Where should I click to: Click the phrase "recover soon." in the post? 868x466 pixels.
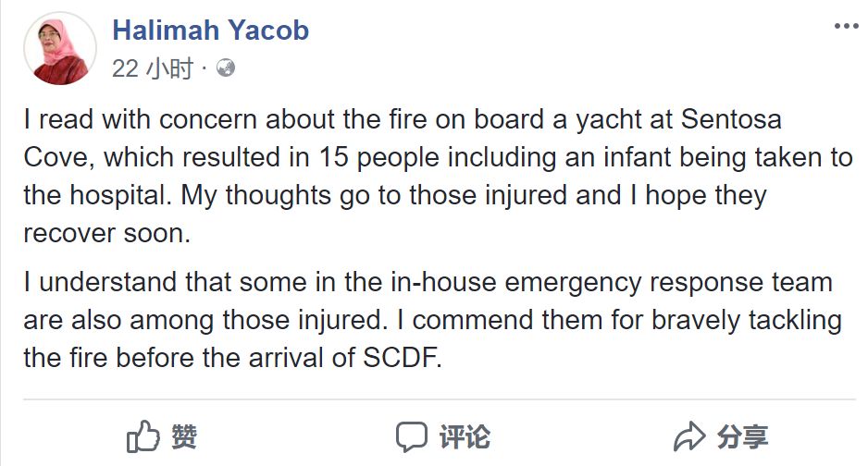107,233
